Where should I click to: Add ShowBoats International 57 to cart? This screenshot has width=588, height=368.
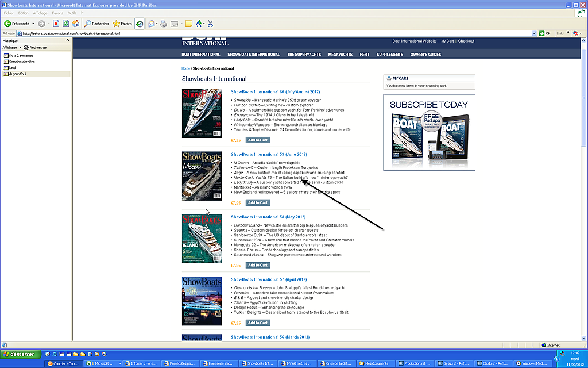[258, 323]
